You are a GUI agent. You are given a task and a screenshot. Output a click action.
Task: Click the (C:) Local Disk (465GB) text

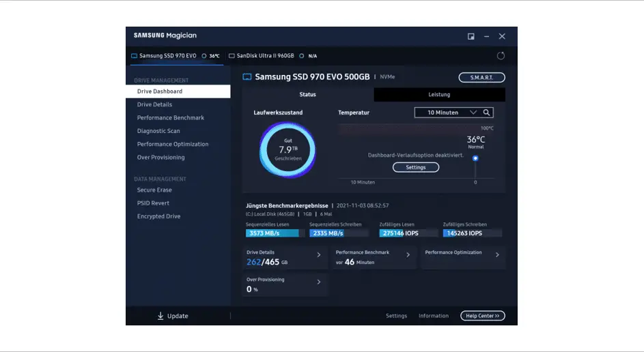[270, 214]
